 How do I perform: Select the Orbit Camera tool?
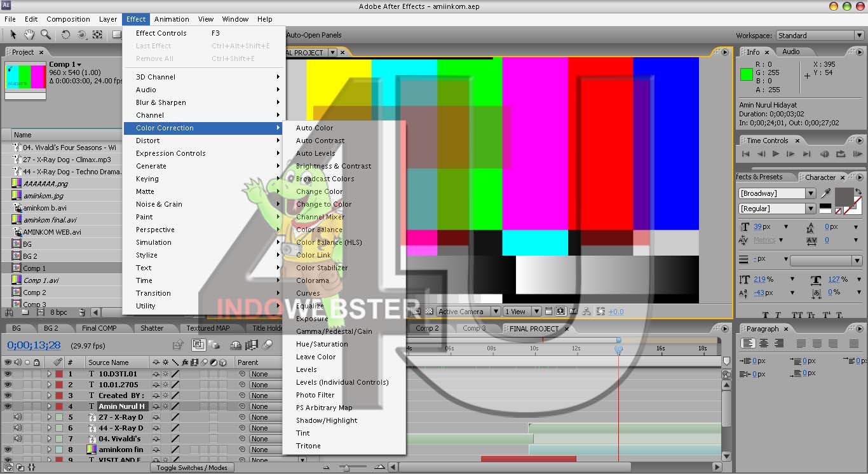(82, 35)
